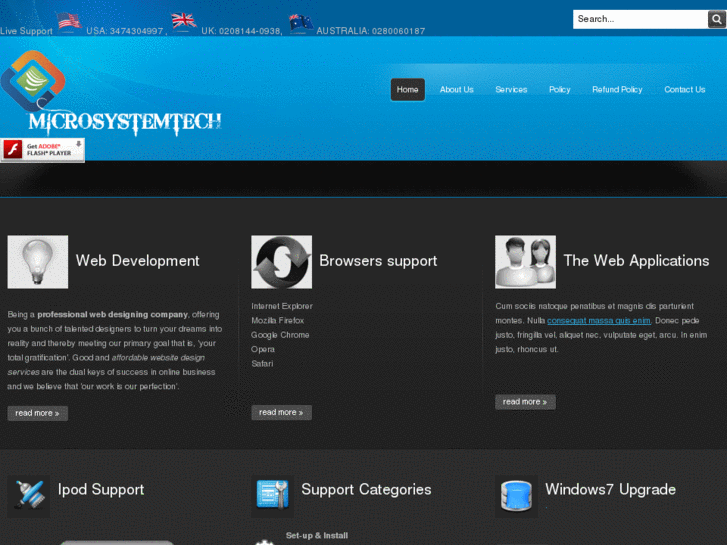This screenshot has height=545, width=727.
Task: Click the Web Development lightbulb icon
Action: click(38, 262)
